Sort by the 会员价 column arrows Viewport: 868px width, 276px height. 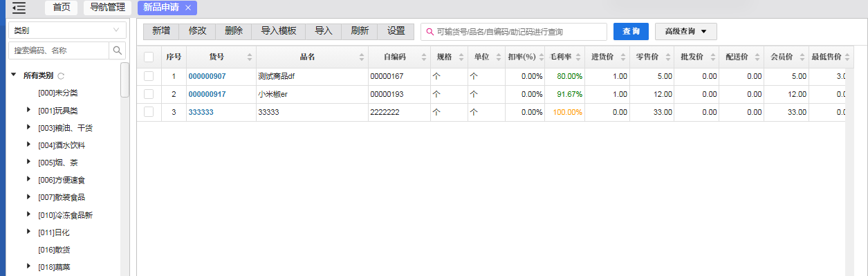coord(802,57)
